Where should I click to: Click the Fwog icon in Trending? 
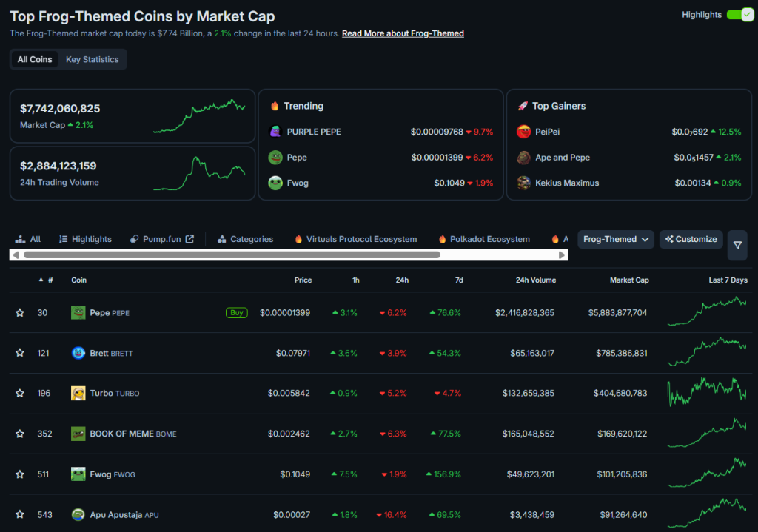(275, 183)
